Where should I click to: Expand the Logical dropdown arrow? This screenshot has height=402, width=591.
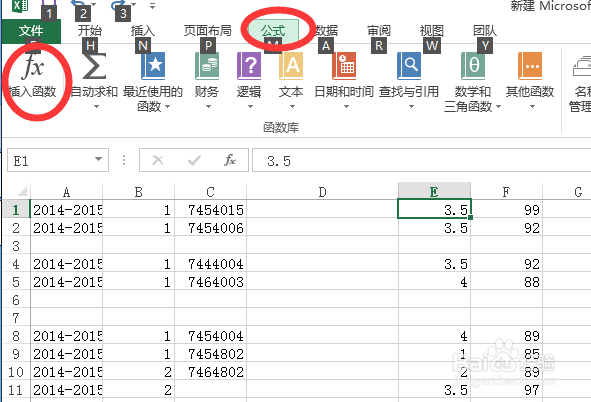250,107
